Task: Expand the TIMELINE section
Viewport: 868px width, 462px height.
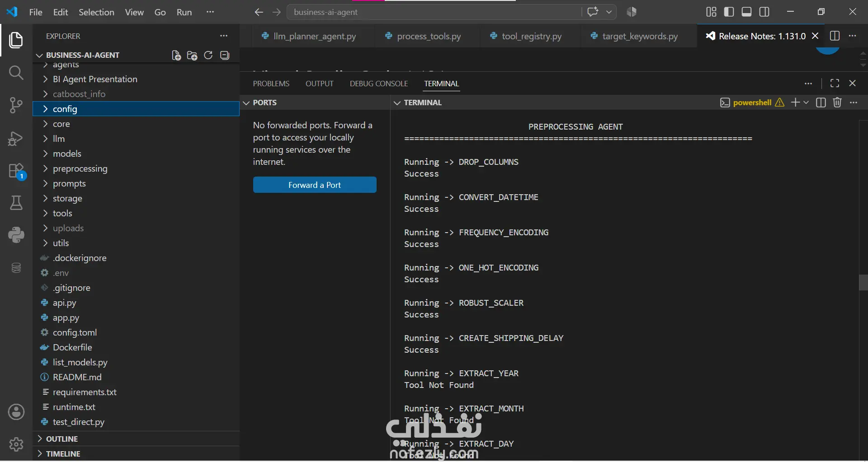Action: [x=136, y=454]
